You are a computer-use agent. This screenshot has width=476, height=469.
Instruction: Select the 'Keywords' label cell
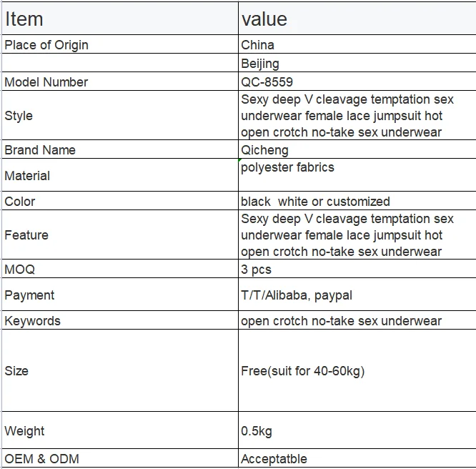pos(120,320)
